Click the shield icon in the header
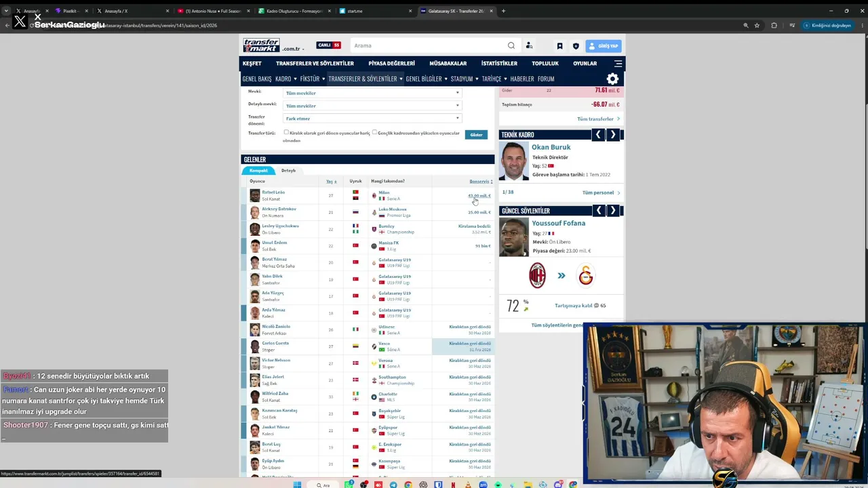Image resolution: width=868 pixels, height=488 pixels. tap(576, 46)
